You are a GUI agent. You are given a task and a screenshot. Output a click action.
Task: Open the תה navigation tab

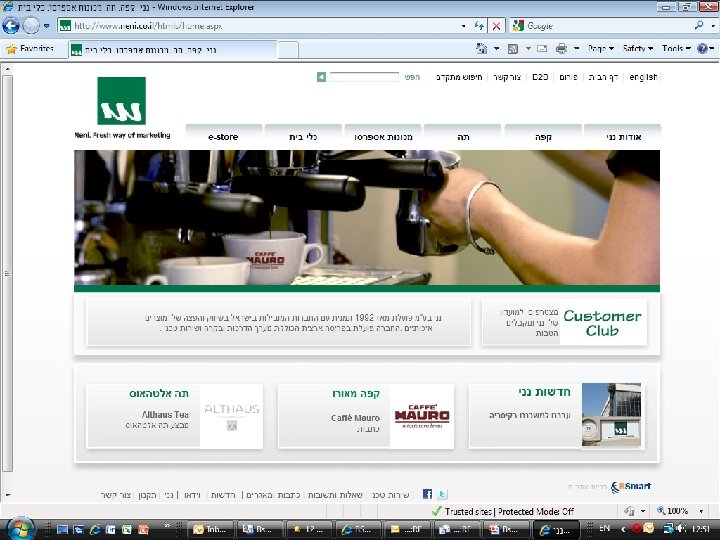(x=463, y=136)
